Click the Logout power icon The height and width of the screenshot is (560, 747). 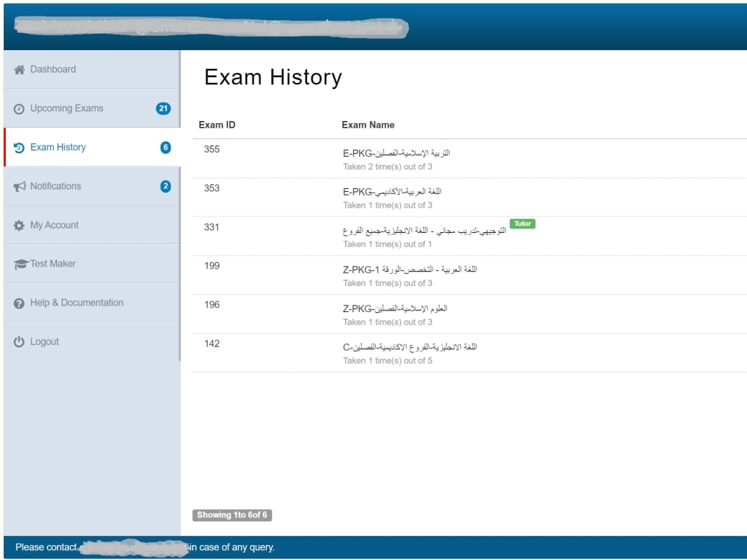(19, 342)
